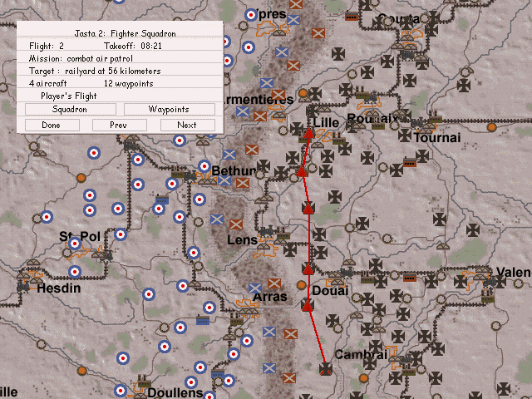Click the orange balloon dot between Arras and Douai
Image resolution: width=532 pixels, height=399 pixels.
point(301,285)
